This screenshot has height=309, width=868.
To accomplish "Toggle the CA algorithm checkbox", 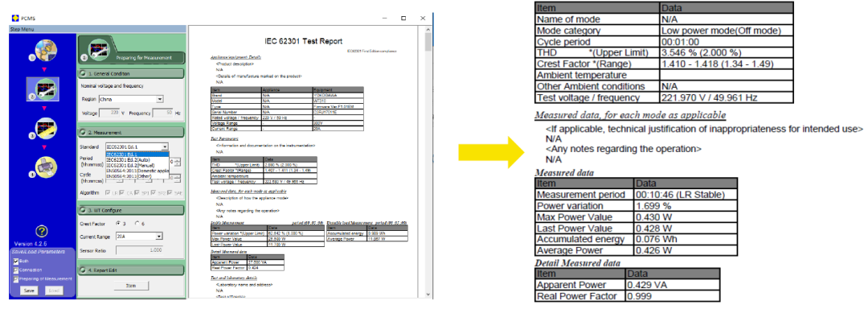I will pos(122,192).
